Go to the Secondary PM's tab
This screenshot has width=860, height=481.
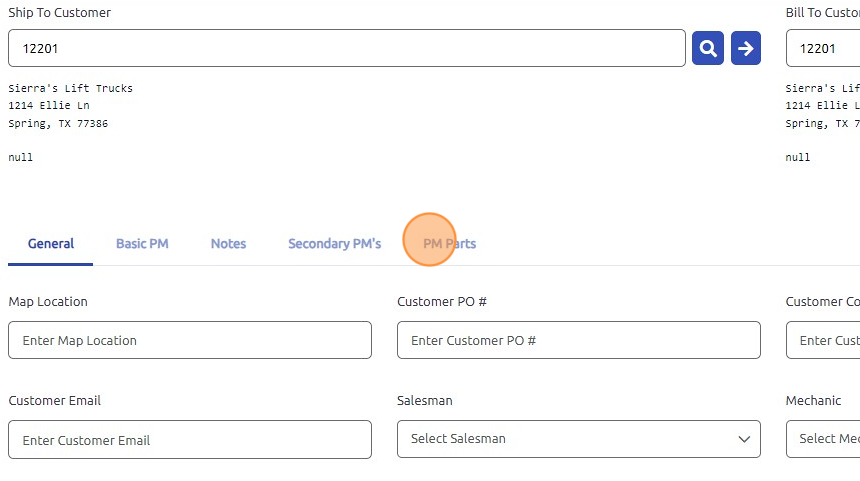coord(334,244)
